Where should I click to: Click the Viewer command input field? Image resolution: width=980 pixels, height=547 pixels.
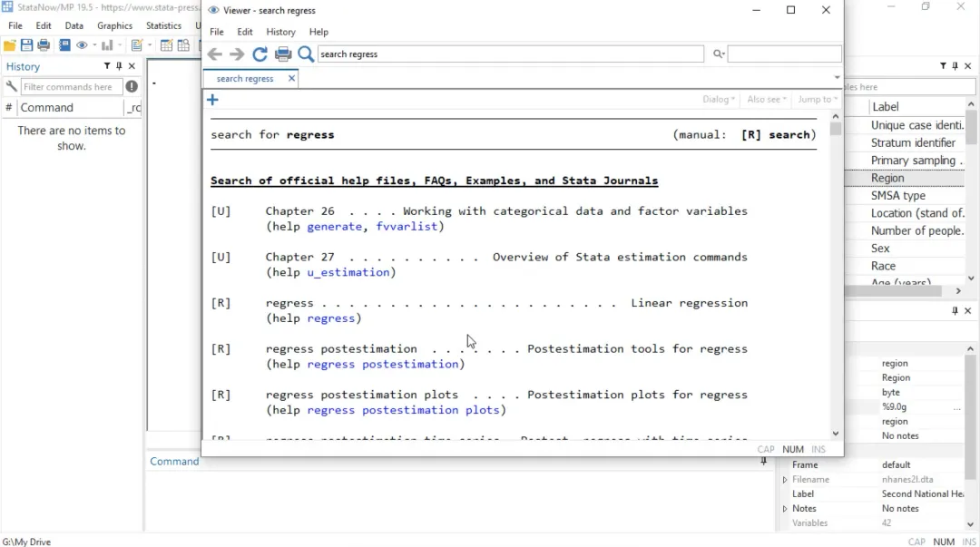coord(511,54)
